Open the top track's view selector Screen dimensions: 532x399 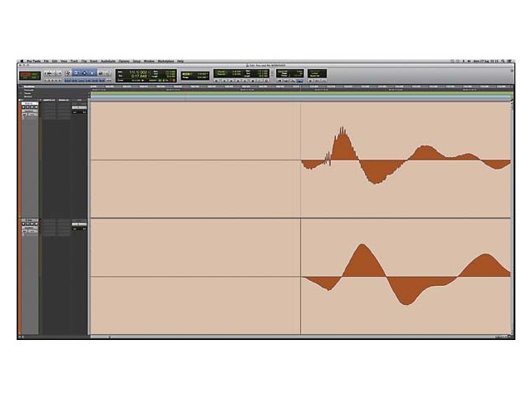[x=30, y=111]
